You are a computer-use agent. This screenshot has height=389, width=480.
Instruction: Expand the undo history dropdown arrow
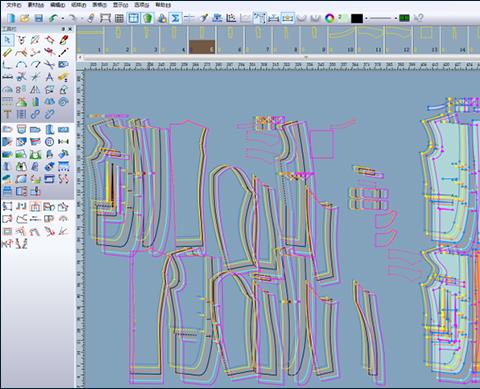pos(63,19)
